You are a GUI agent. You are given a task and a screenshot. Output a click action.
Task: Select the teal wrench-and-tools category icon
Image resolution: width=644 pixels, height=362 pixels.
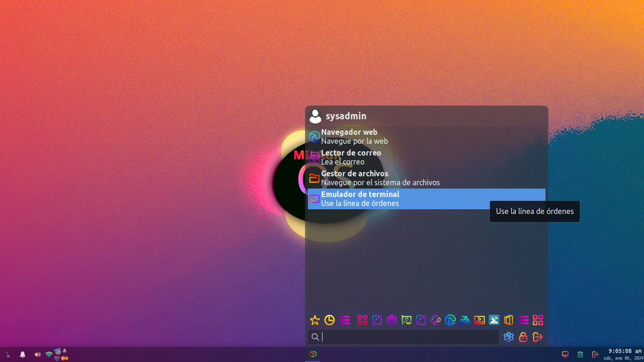tap(494, 320)
